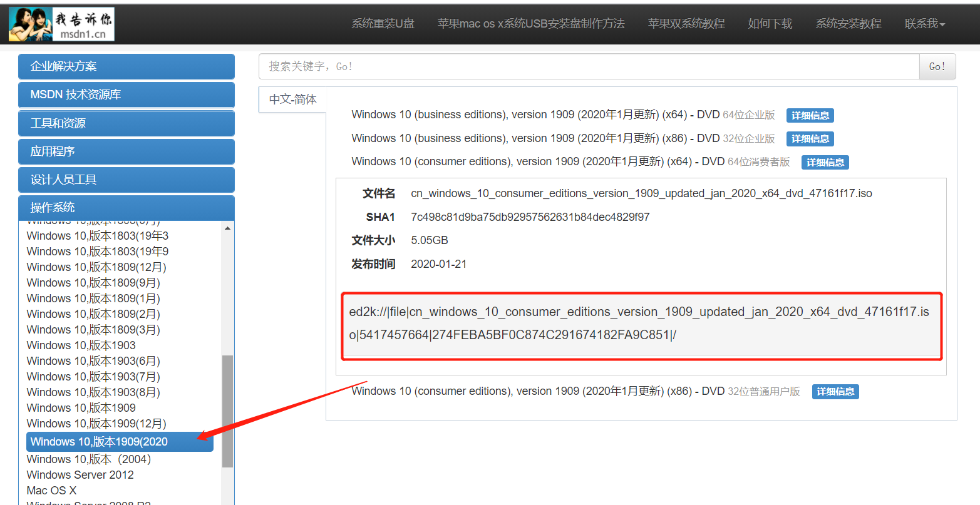Select highlighted Windows 10,版本1909(2020 item
Viewport: 980px width, 505px height.
[x=120, y=442]
